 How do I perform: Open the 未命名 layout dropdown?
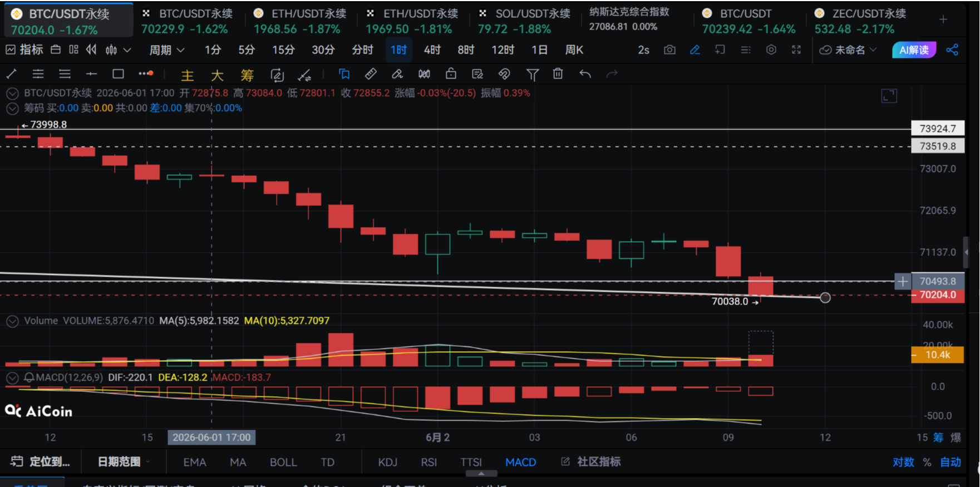tap(849, 50)
